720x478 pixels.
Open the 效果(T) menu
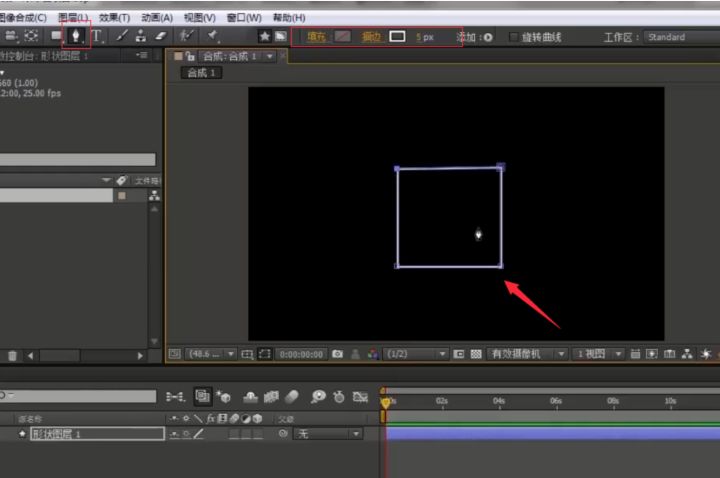pos(114,18)
